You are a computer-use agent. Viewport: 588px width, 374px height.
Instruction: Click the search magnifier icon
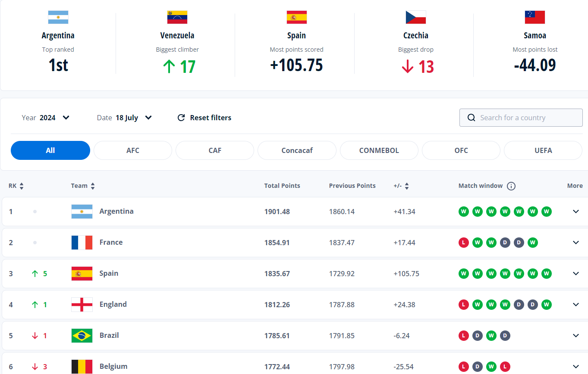[472, 118]
